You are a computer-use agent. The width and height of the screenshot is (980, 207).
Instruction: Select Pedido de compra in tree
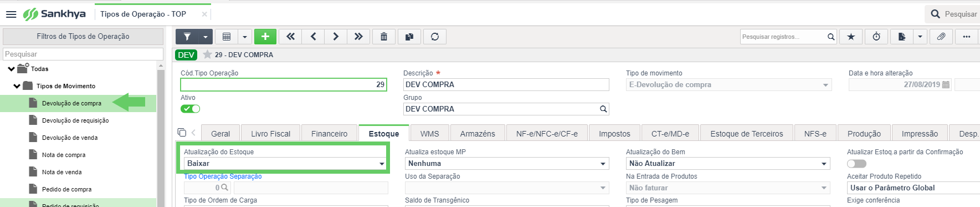(67, 189)
